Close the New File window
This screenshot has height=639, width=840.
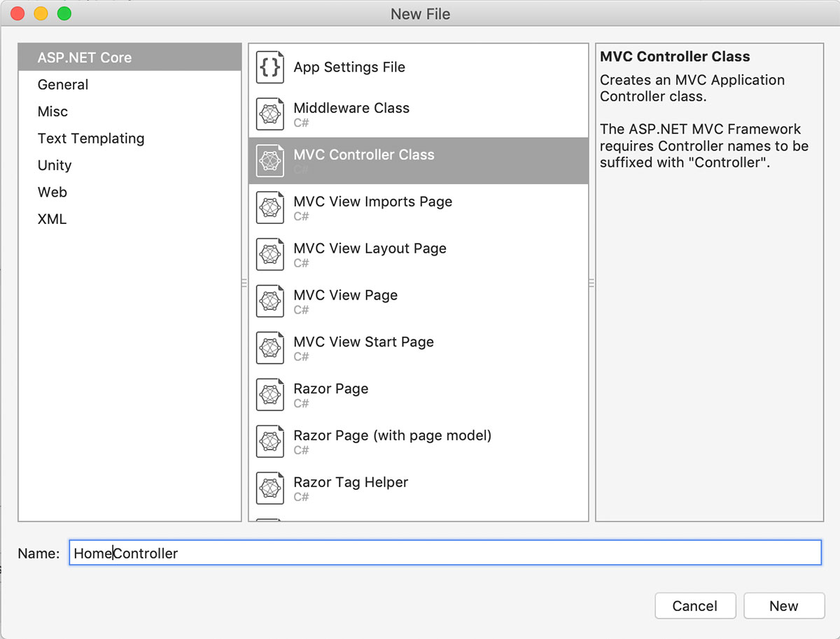(18, 13)
